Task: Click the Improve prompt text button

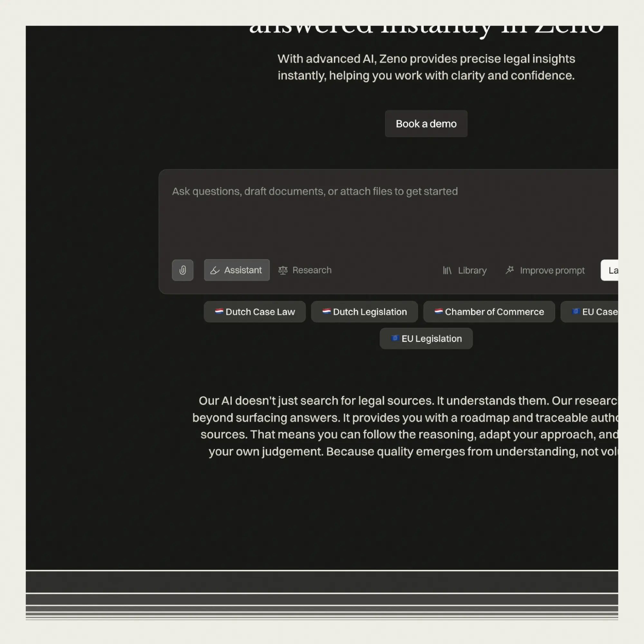Action: tap(552, 270)
